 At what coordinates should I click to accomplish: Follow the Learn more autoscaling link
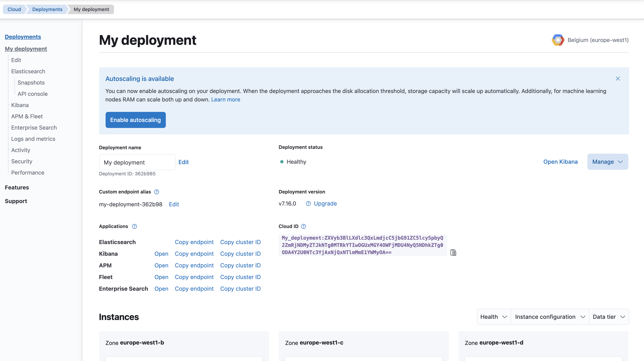(x=225, y=100)
